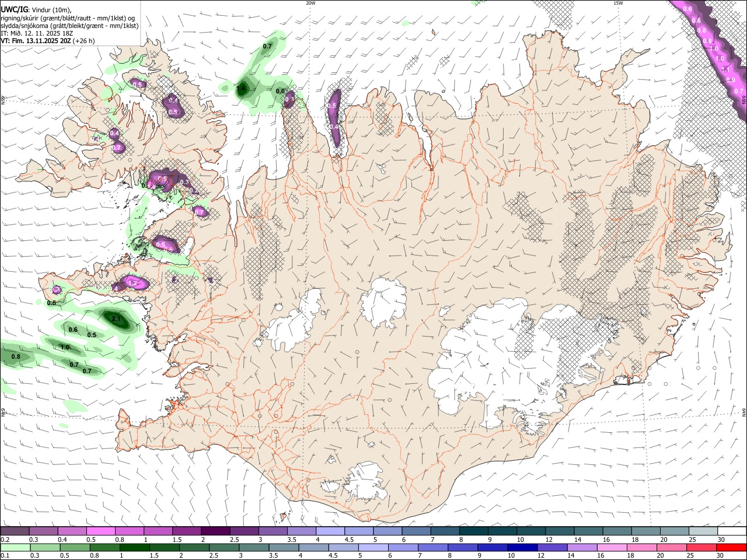This screenshot has width=747, height=560.
Task: Click the '64N' latitude label on right edge
Action: coord(744,411)
